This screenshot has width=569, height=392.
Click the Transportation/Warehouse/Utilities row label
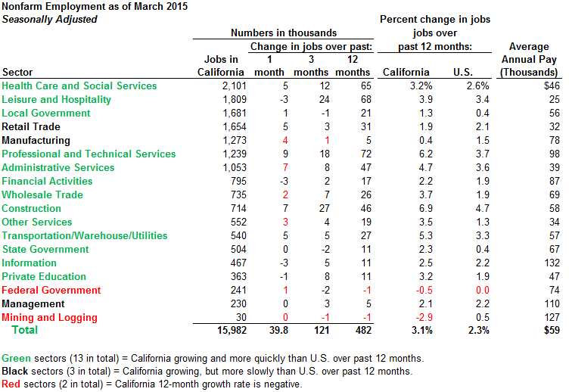pyautogui.click(x=85, y=236)
